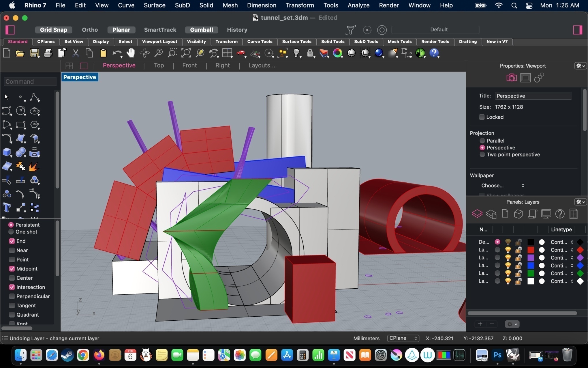Open the linetype dropdown for the blue layer

(x=562, y=266)
